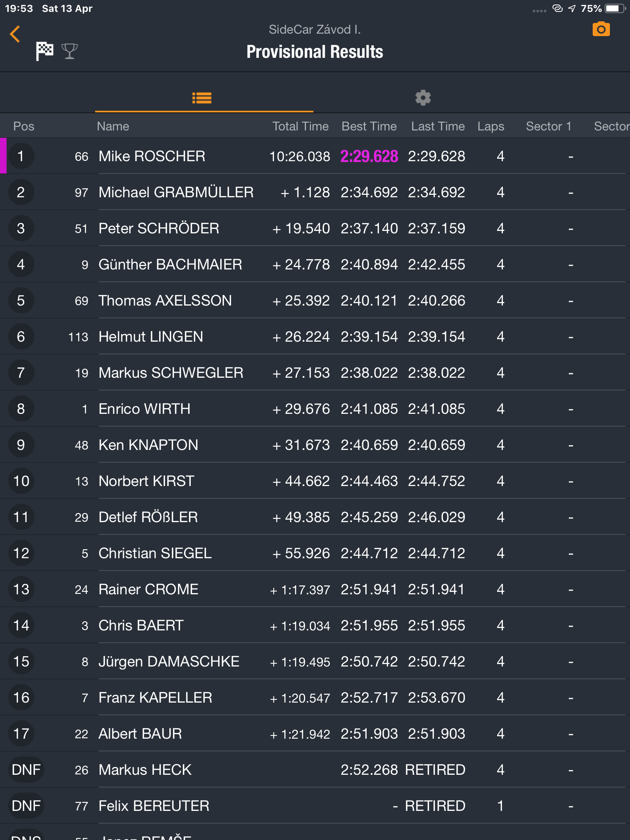Select the checkered flag results icon

(44, 51)
